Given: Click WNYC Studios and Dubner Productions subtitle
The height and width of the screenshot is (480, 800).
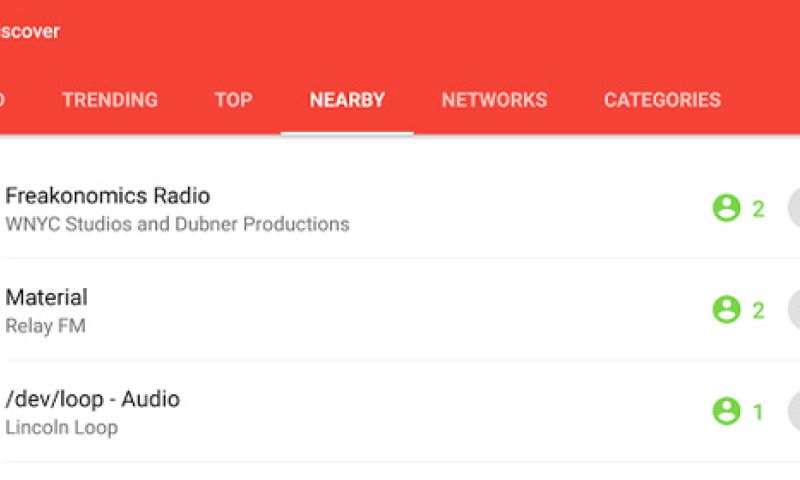Looking at the screenshot, I should 177,224.
